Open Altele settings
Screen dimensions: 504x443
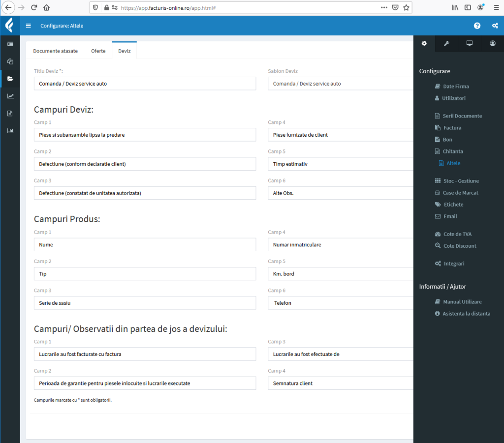450,163
